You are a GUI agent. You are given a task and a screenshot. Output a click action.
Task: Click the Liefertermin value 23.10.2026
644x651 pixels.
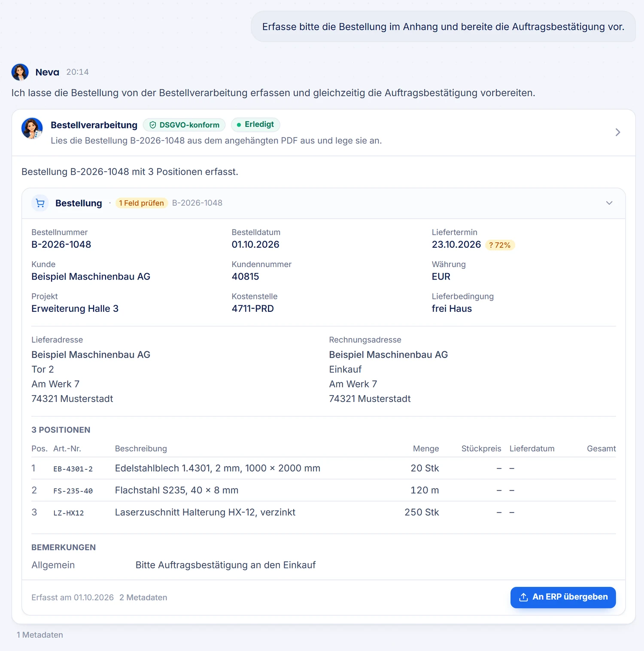click(456, 245)
